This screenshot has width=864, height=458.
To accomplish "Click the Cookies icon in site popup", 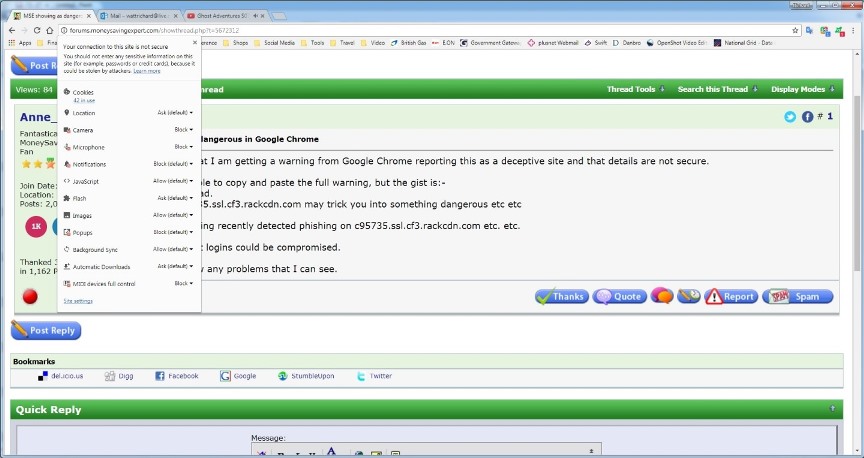I will pos(67,92).
